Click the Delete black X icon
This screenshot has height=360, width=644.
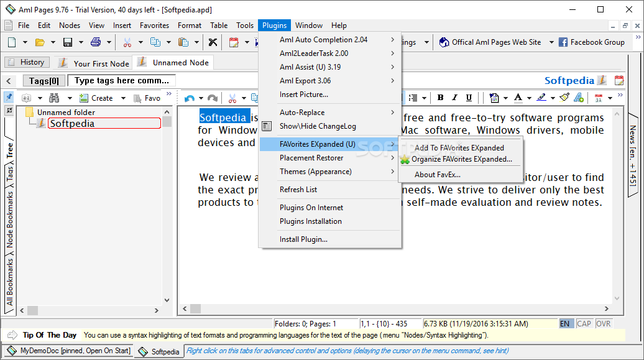(x=213, y=42)
